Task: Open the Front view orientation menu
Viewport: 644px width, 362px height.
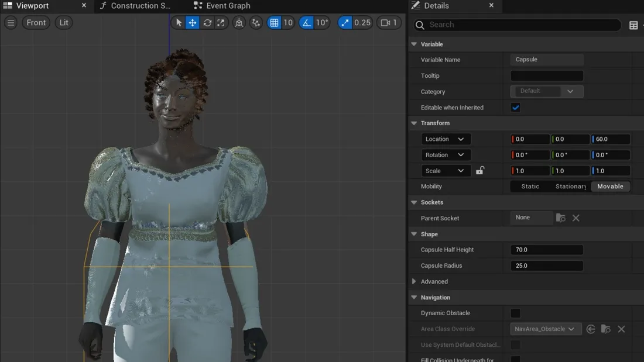Action: click(36, 23)
